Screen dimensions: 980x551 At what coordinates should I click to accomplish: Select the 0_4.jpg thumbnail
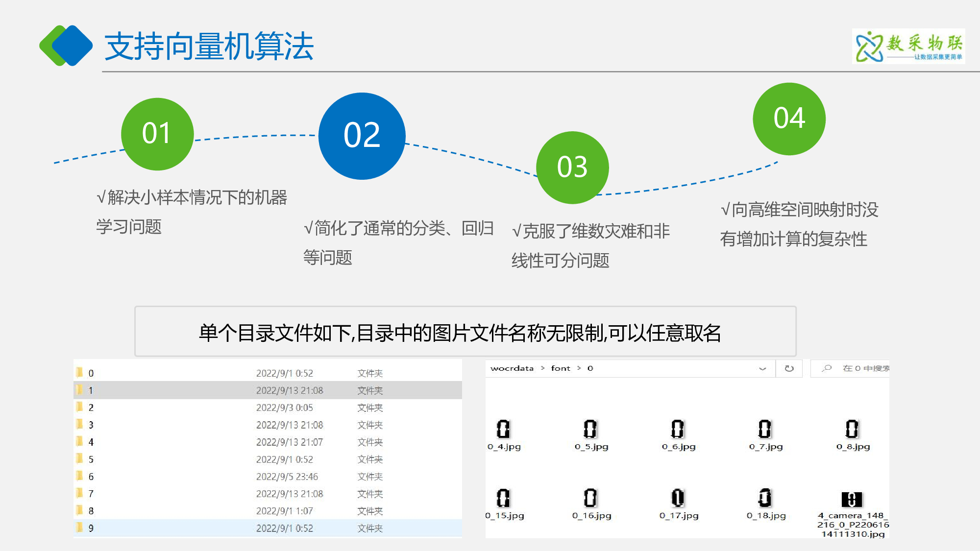(503, 429)
